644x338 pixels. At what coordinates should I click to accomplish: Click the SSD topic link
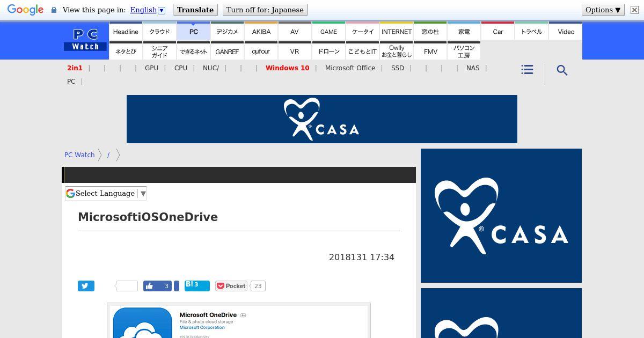pos(398,68)
